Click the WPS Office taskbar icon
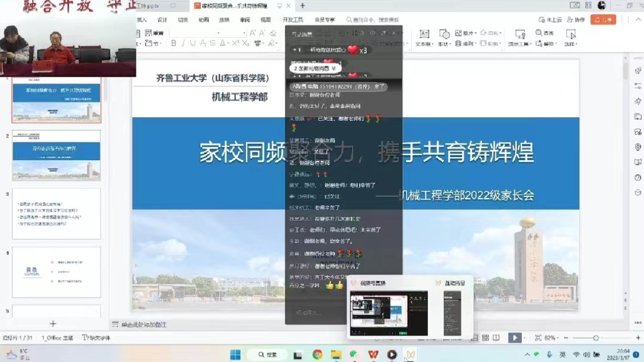 point(373,355)
